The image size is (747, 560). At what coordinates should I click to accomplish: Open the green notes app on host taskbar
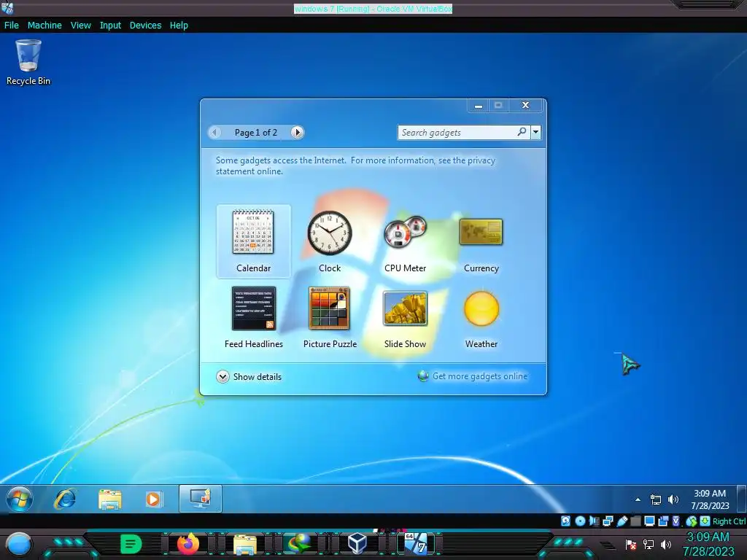131,544
